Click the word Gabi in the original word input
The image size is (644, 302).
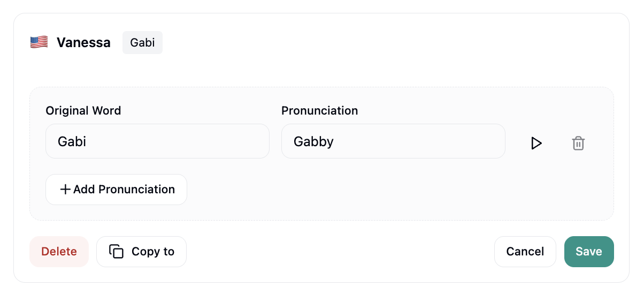pyautogui.click(x=72, y=141)
